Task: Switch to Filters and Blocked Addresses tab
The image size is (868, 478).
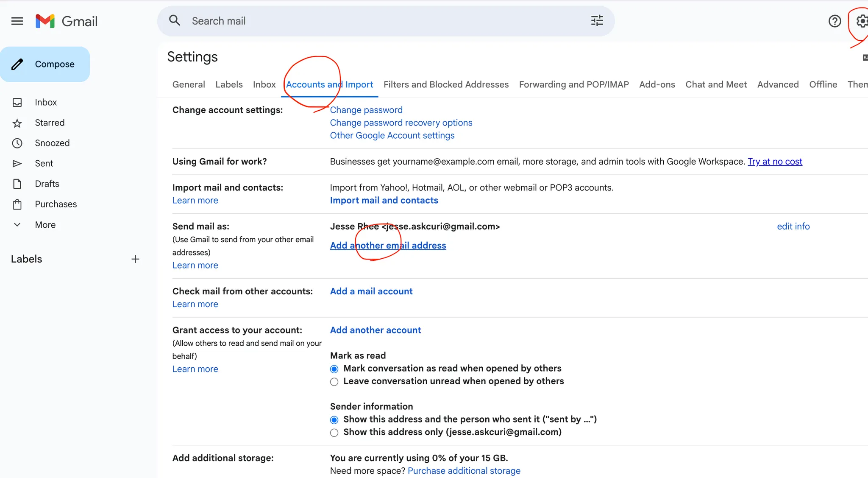Action: tap(446, 84)
